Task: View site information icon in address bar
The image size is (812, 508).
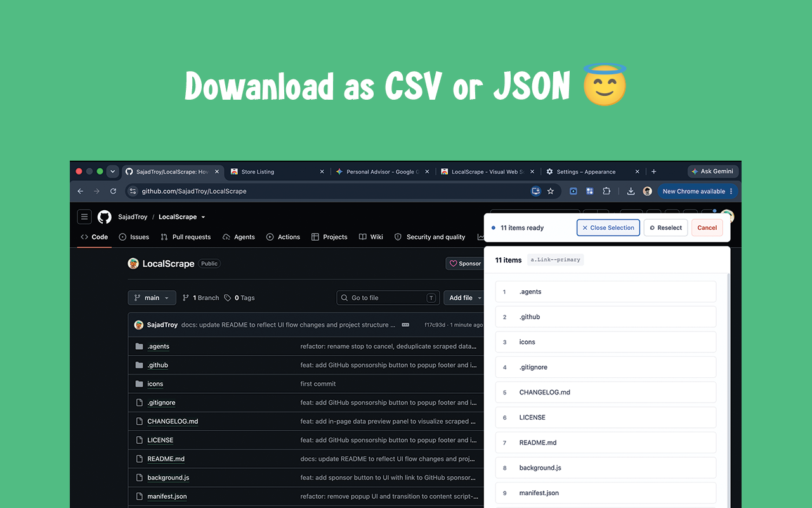Action: (133, 191)
